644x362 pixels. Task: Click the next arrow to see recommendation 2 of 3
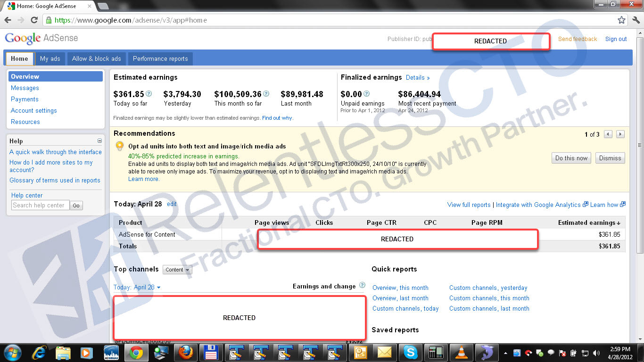pyautogui.click(x=620, y=134)
